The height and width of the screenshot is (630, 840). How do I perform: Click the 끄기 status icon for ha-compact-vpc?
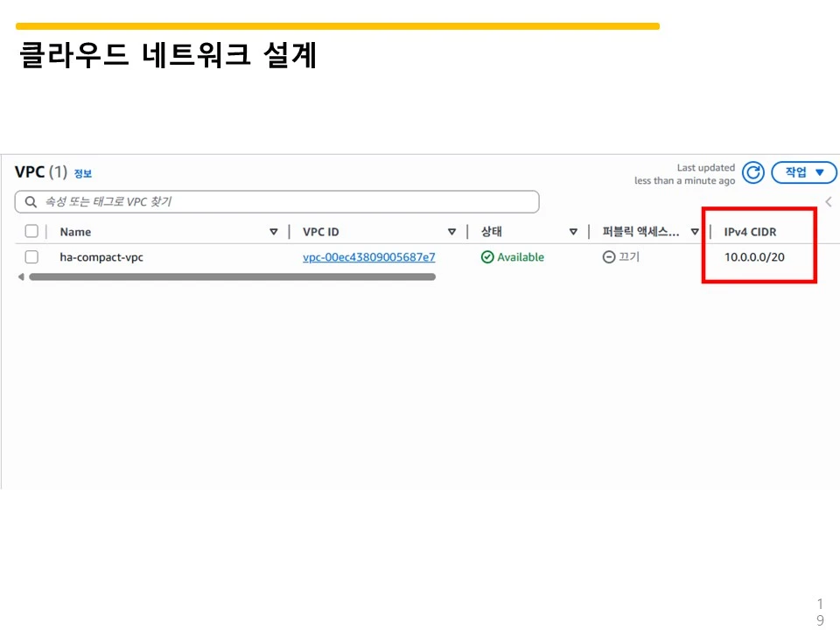(609, 256)
